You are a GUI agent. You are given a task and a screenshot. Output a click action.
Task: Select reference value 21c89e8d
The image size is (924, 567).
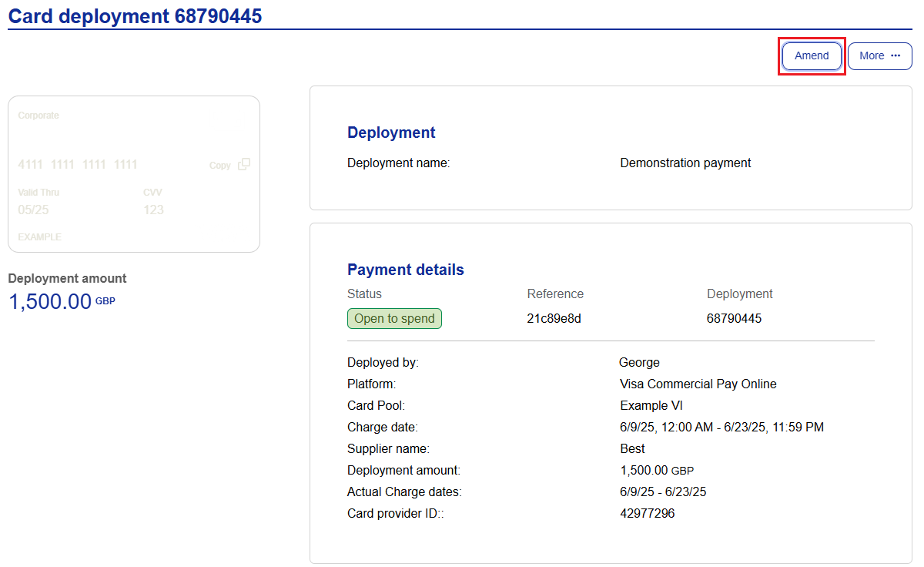(554, 318)
